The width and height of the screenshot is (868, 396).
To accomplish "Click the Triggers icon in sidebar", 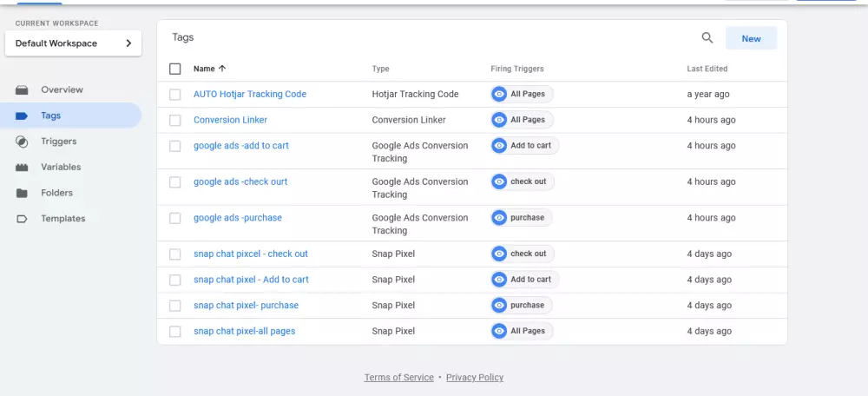I will click(23, 142).
